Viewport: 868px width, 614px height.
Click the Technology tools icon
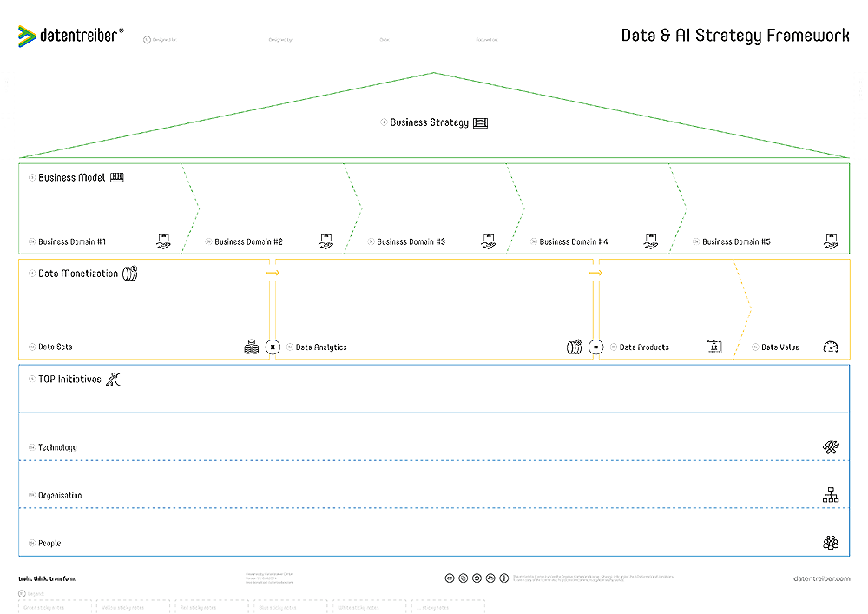[831, 447]
